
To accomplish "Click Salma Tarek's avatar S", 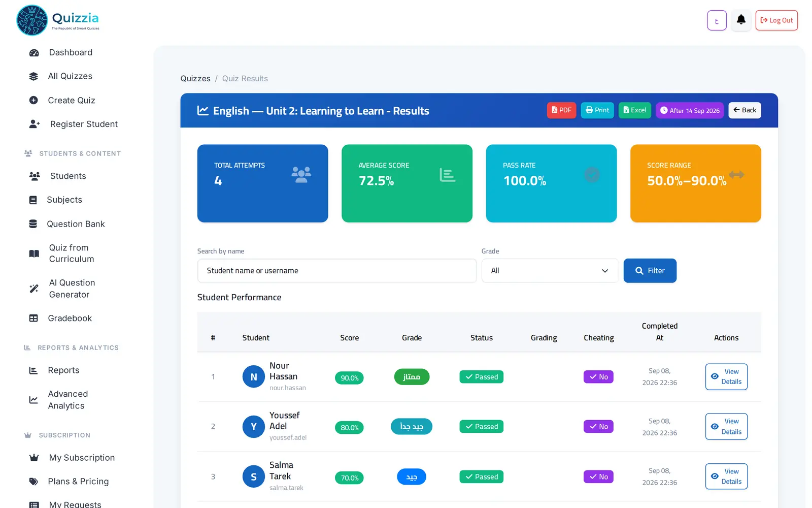I will click(254, 477).
